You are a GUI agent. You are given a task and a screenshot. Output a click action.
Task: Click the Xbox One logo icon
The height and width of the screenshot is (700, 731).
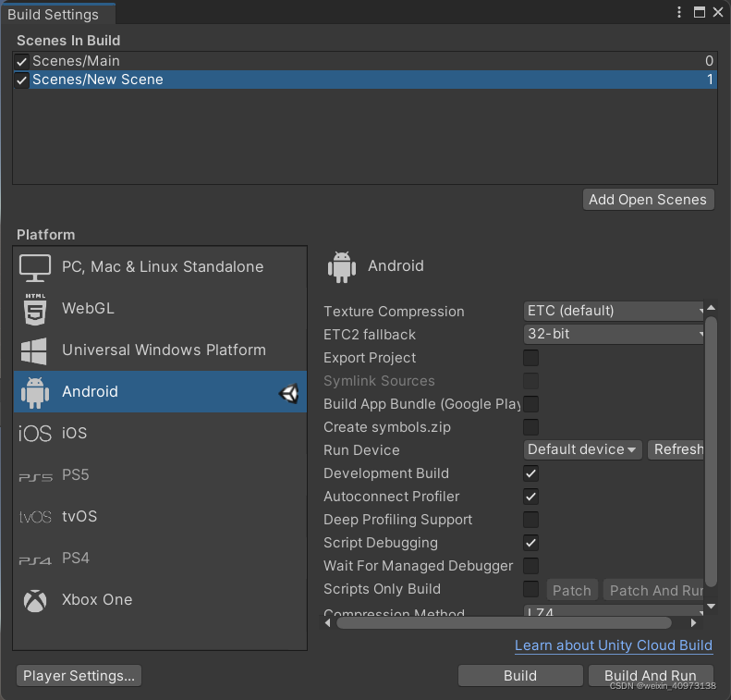point(35,601)
